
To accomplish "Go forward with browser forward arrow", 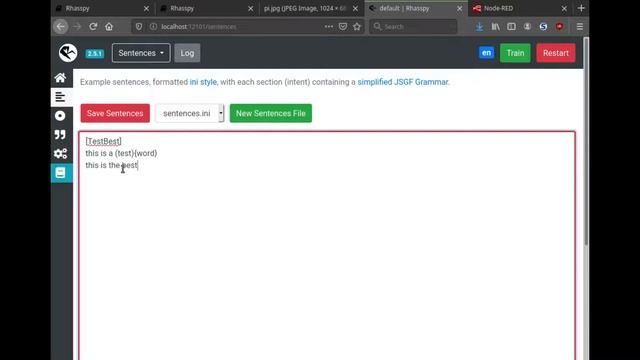I will [x=77, y=27].
